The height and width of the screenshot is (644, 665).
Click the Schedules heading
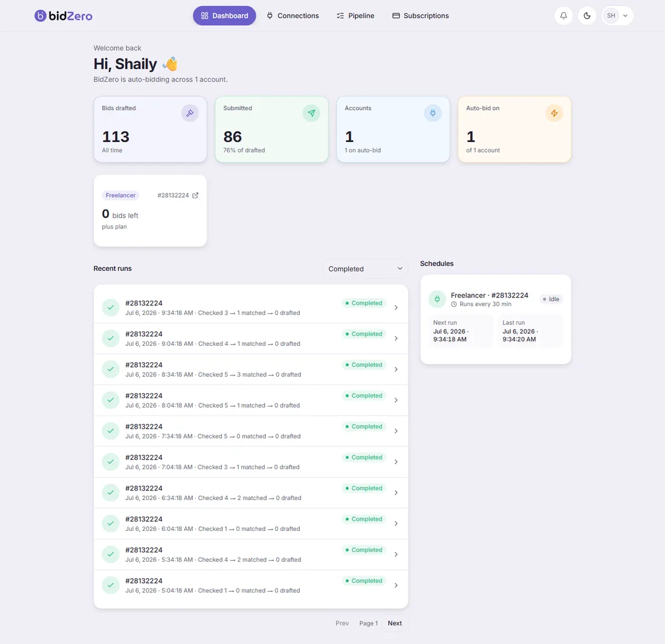(x=436, y=264)
